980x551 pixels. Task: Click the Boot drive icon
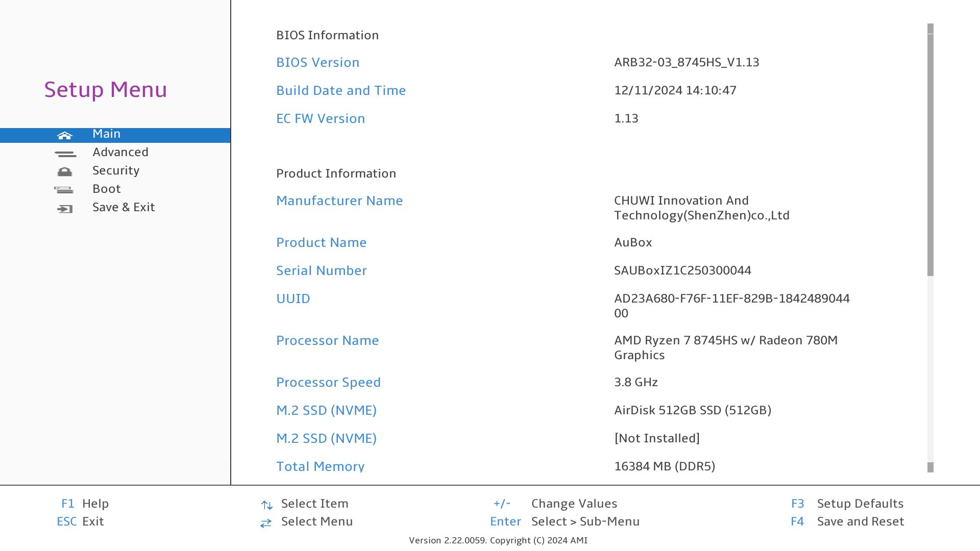click(x=64, y=190)
